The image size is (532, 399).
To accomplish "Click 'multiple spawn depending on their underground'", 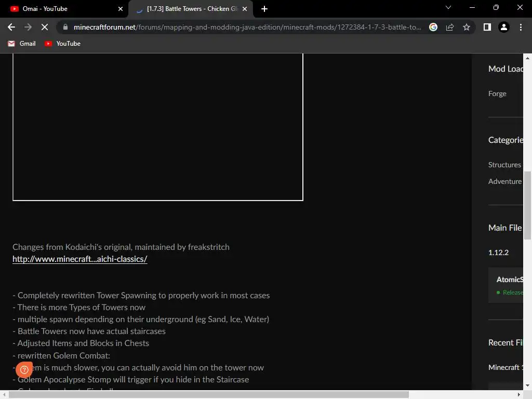I will [x=141, y=320].
